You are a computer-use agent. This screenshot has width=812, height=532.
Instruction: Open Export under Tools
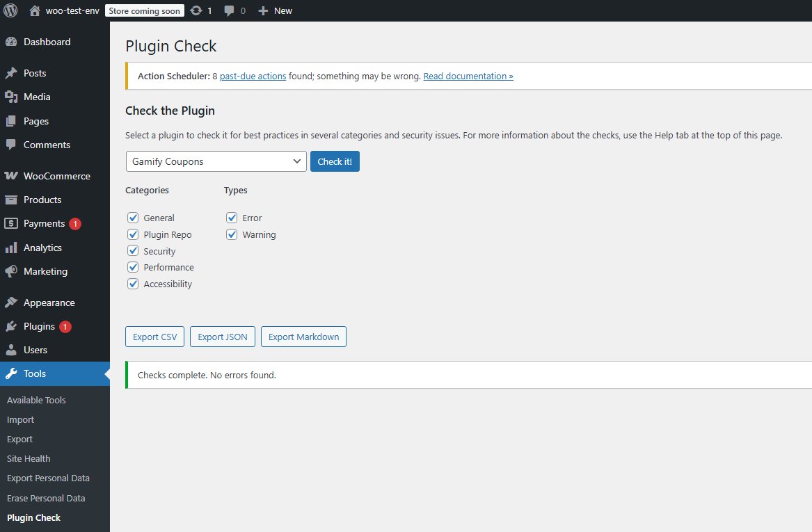19,439
